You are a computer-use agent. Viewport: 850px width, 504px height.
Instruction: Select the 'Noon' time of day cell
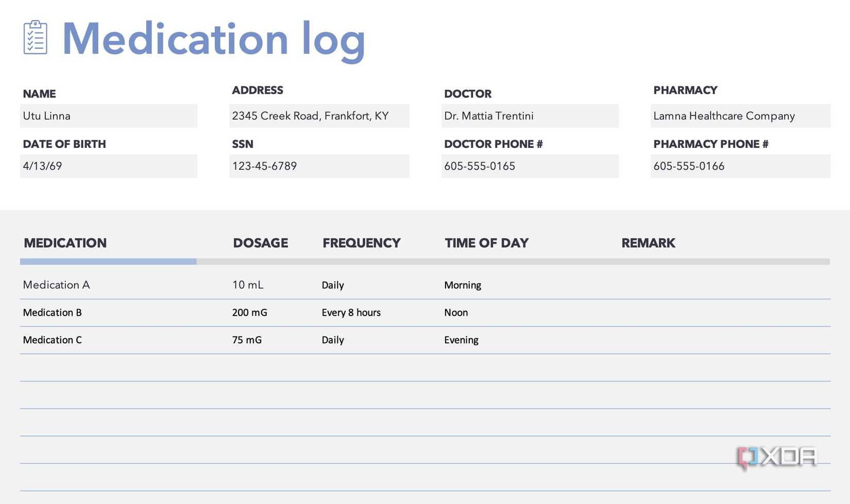click(456, 312)
